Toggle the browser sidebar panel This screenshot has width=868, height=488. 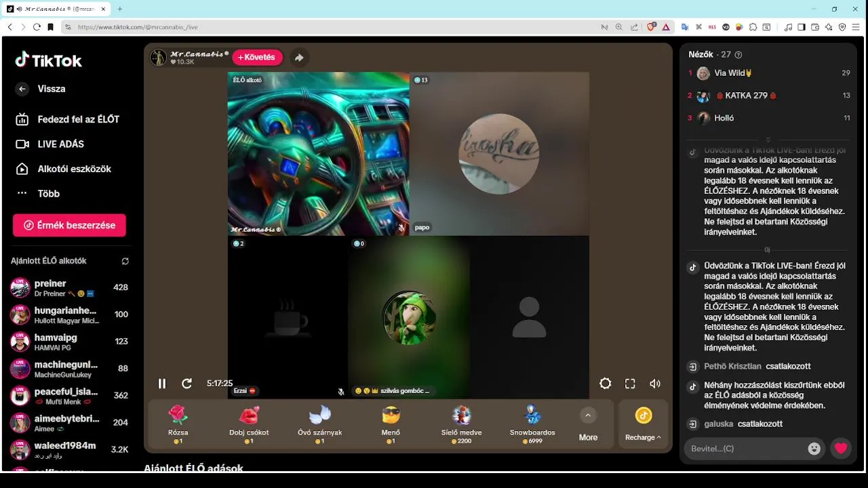pos(802,27)
